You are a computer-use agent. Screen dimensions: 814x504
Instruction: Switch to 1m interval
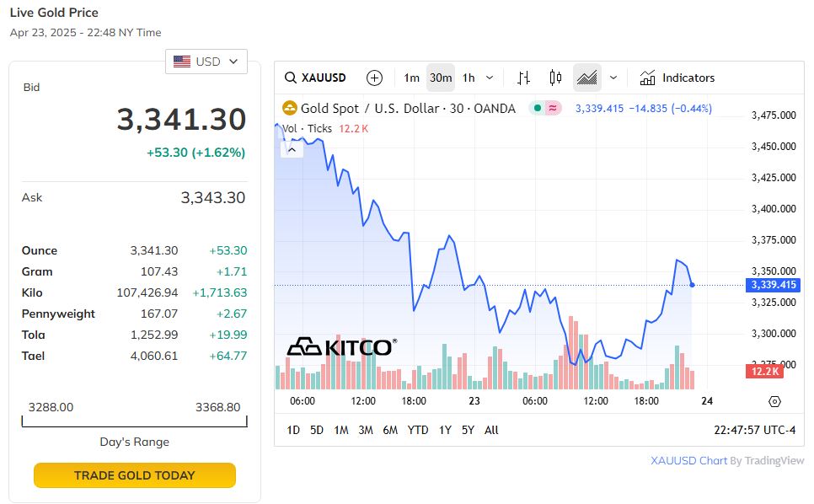point(411,78)
